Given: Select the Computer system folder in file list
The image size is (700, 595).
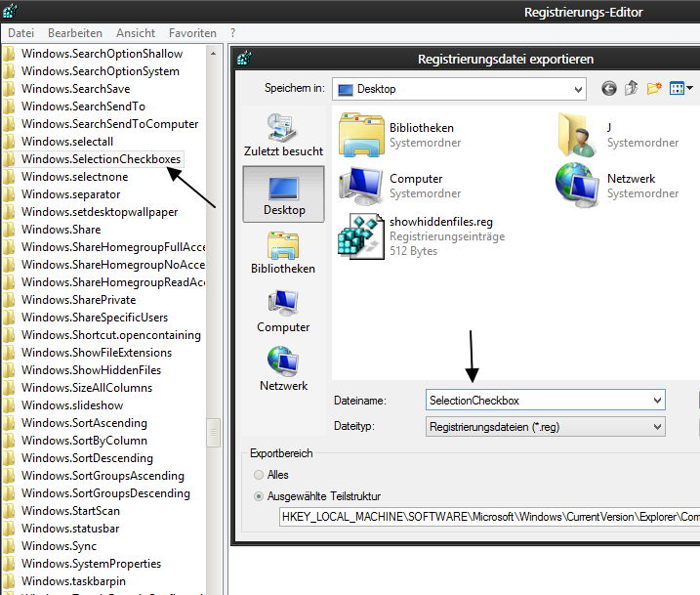Looking at the screenshot, I should 400,186.
